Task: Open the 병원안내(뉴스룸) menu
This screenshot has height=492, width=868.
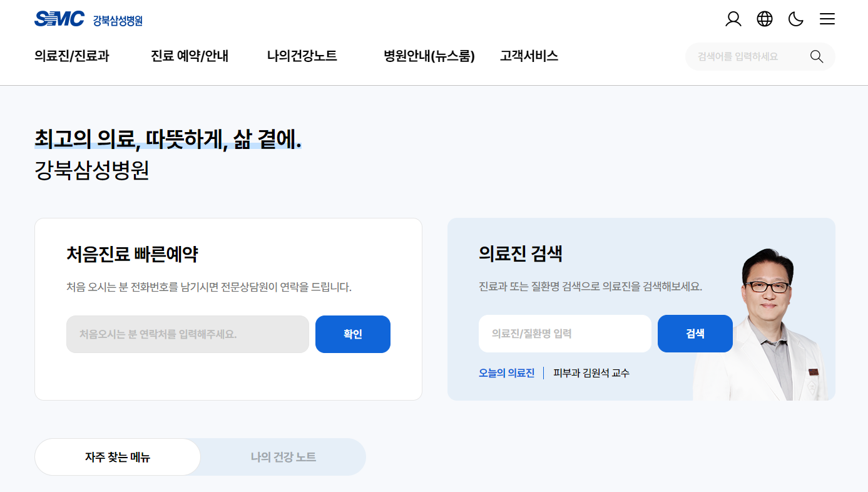Action: [x=429, y=56]
